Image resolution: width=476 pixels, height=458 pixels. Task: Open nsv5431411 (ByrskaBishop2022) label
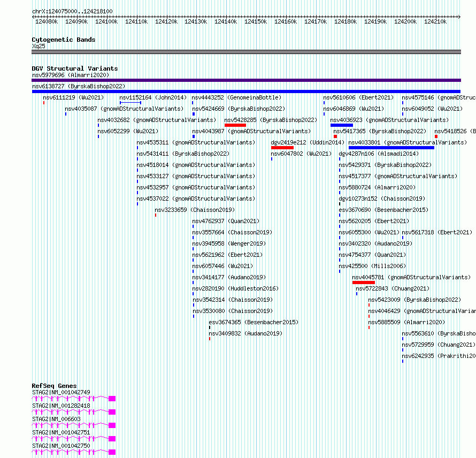coord(183,154)
